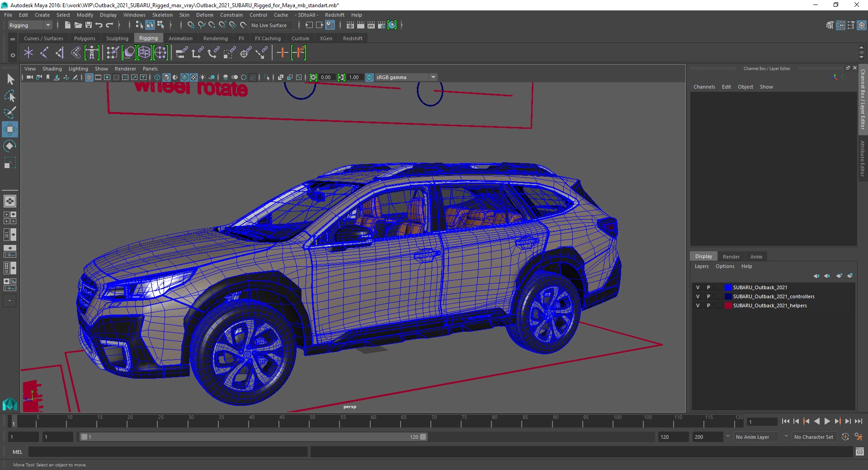Image resolution: width=868 pixels, height=470 pixels.
Task: Click blue color swatch of SUBARU_Outback_2021 layer
Action: [x=728, y=287]
